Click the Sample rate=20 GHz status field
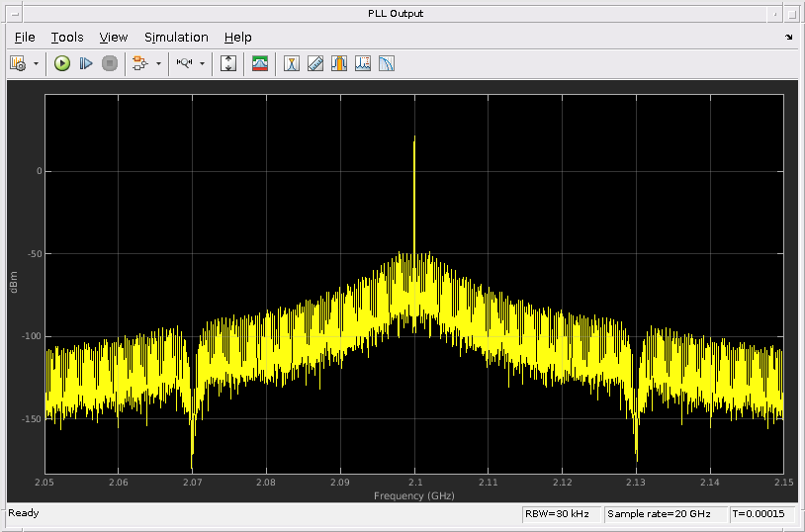 point(665,514)
